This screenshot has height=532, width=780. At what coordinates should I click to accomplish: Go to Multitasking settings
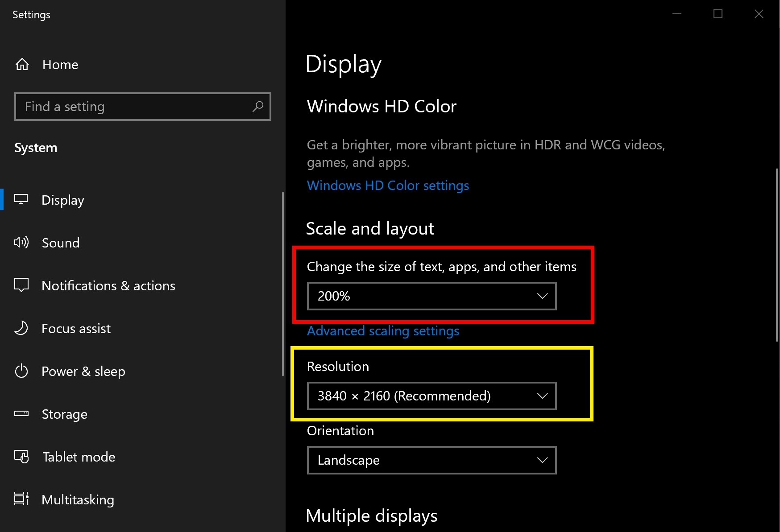pyautogui.click(x=143, y=499)
